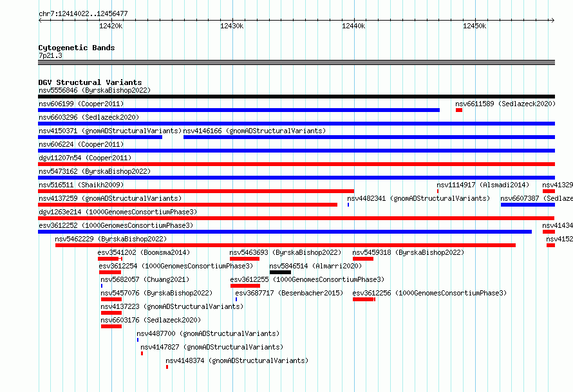
Task: Select esv3612256 (1000GenomesConsortiumPhase3) label
Action: 429,293
